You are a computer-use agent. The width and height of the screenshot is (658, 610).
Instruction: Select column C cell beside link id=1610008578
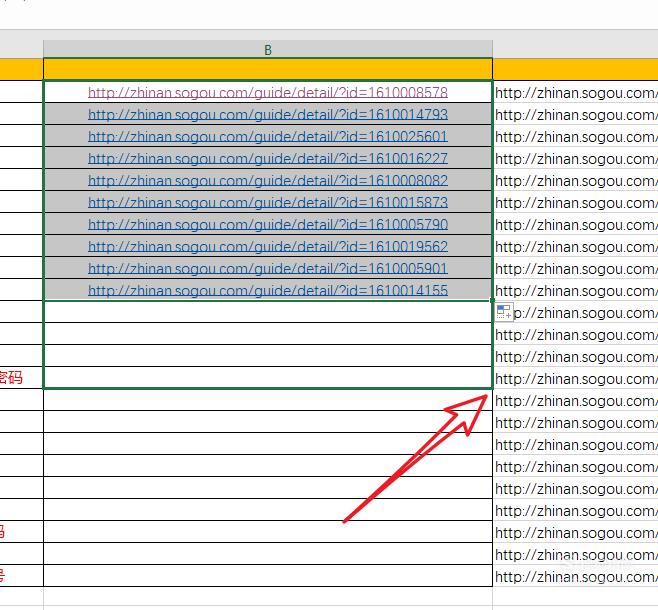tap(575, 92)
